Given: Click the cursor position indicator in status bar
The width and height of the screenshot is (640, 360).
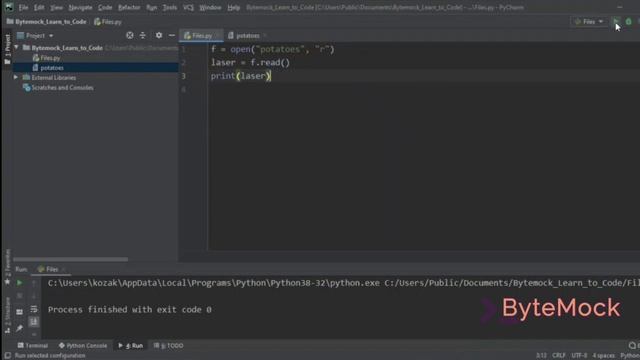Looking at the screenshot, I should pyautogui.click(x=541, y=356).
